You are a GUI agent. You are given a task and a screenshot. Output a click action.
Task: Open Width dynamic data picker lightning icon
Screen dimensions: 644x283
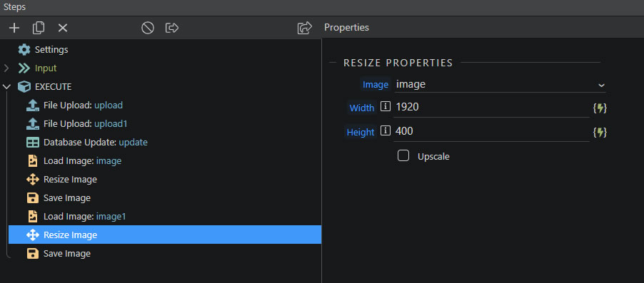click(600, 108)
